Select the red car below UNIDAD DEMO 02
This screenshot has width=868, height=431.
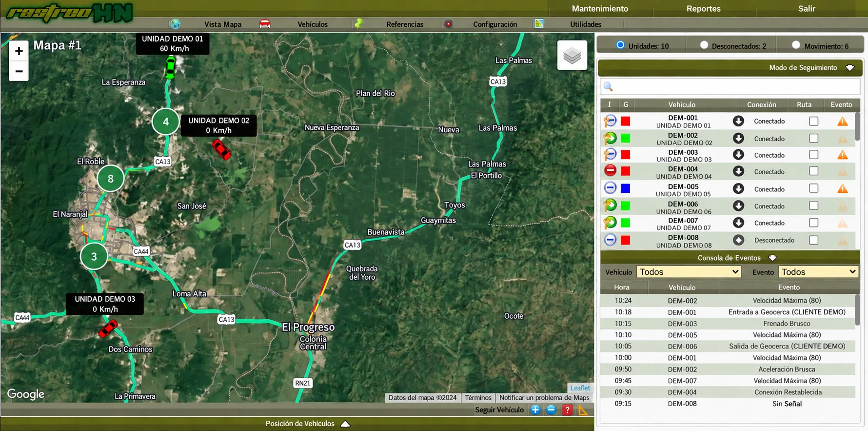coord(221,149)
